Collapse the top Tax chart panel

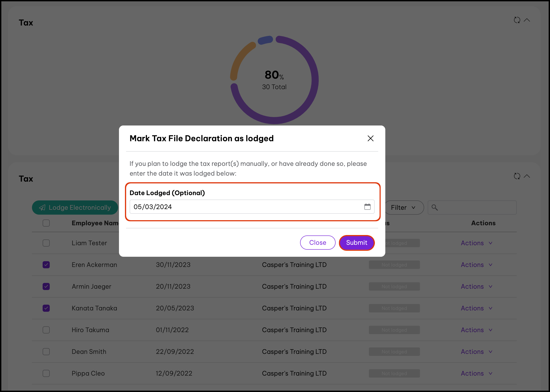pyautogui.click(x=527, y=20)
